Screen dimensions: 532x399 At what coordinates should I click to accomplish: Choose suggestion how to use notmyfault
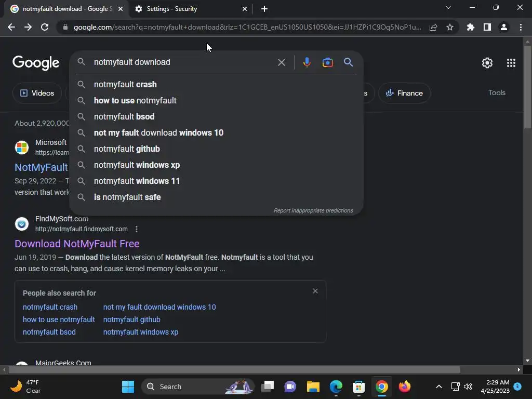217,100
